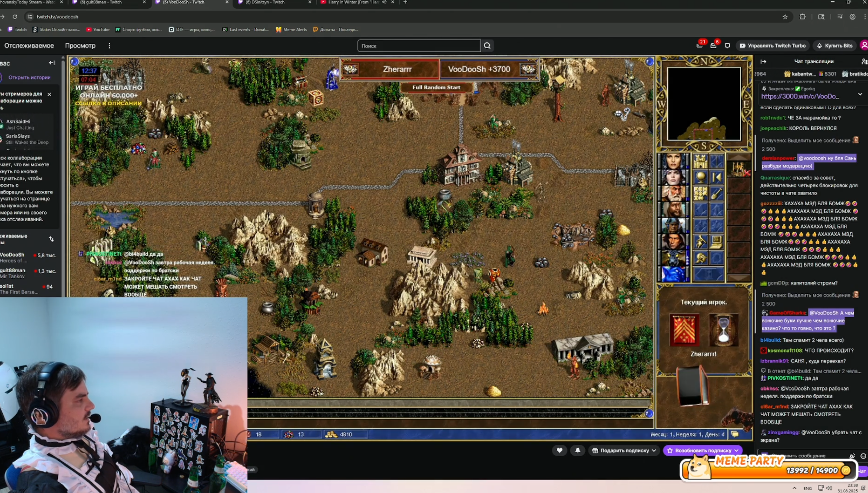Toggle sort order of followed channels
This screenshot has width=868, height=493.
51,239
